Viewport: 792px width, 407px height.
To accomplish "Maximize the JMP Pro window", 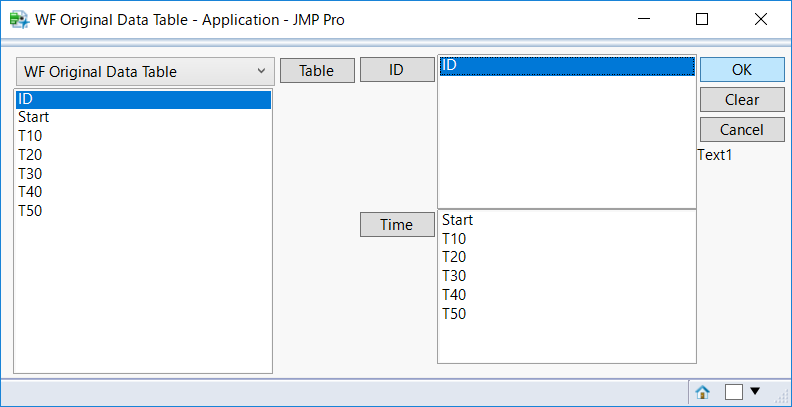I will [x=702, y=19].
